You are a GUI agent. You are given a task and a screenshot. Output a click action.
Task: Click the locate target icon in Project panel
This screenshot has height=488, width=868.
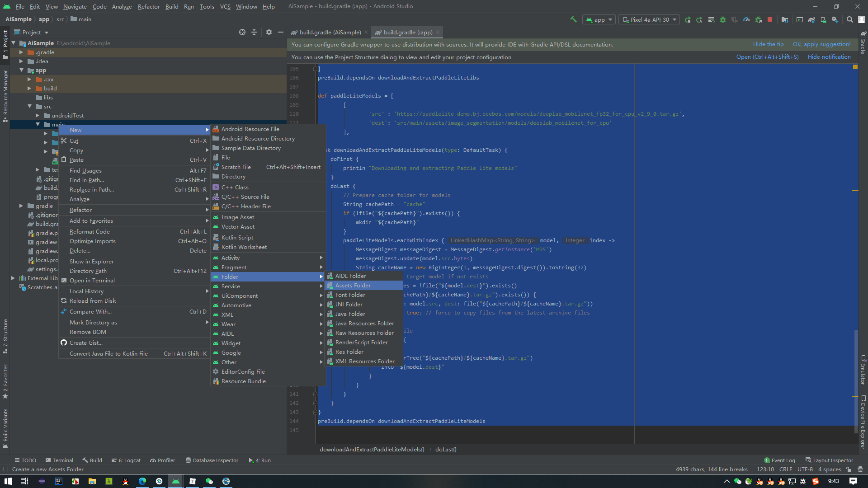pos(242,32)
